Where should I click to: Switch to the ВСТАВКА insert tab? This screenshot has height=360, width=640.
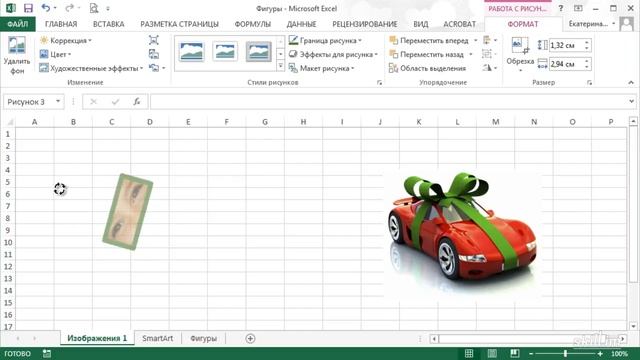tap(109, 24)
